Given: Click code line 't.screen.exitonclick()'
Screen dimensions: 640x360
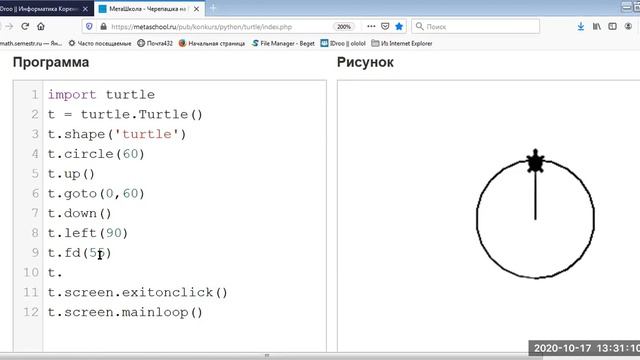Looking at the screenshot, I should pos(138,293).
